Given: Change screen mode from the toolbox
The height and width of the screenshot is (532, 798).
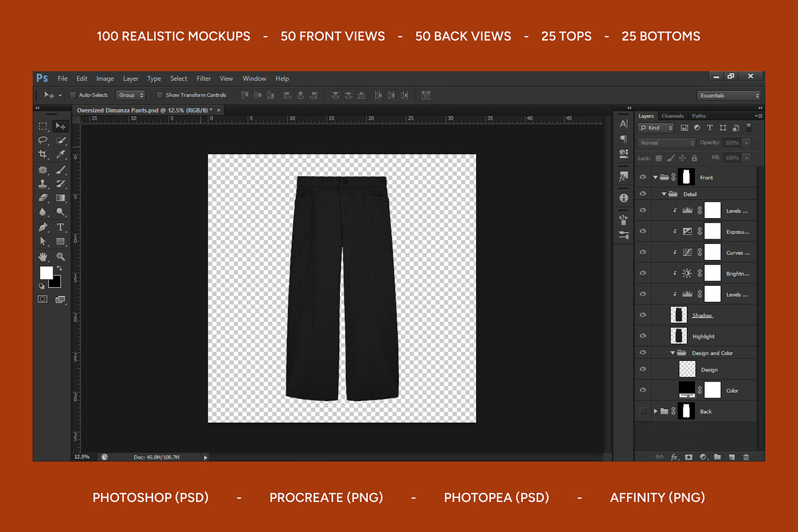Looking at the screenshot, I should pos(61,299).
